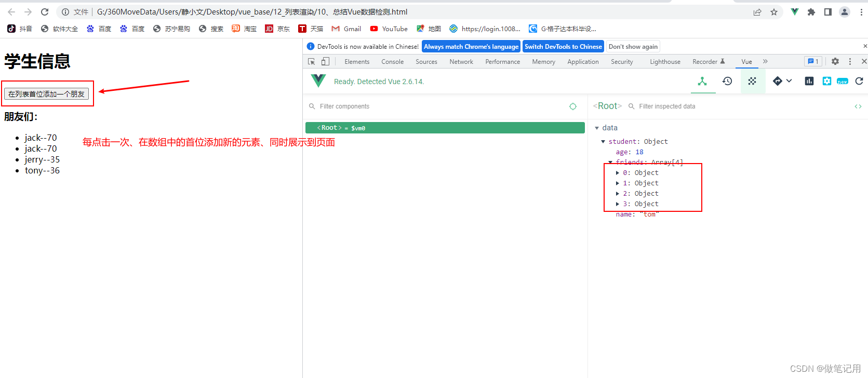868x378 pixels.
Task: Open the Lighthouse tab
Action: [665, 61]
